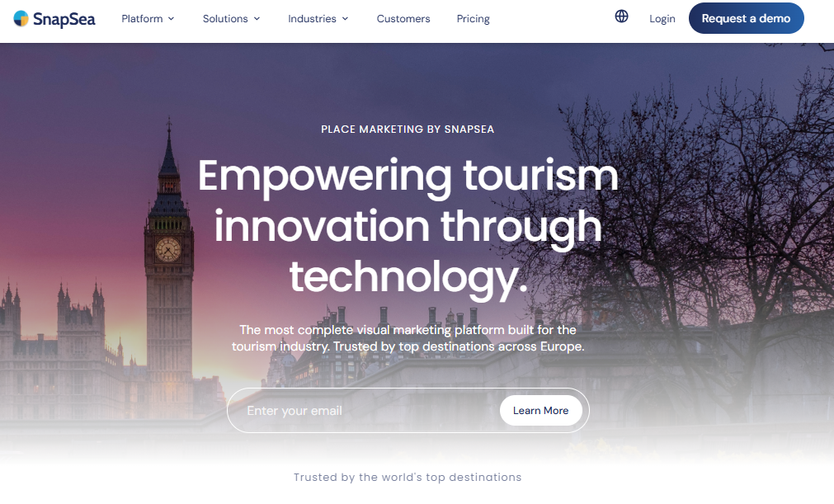Click the Empowering tourism innovation headline

[408, 225]
